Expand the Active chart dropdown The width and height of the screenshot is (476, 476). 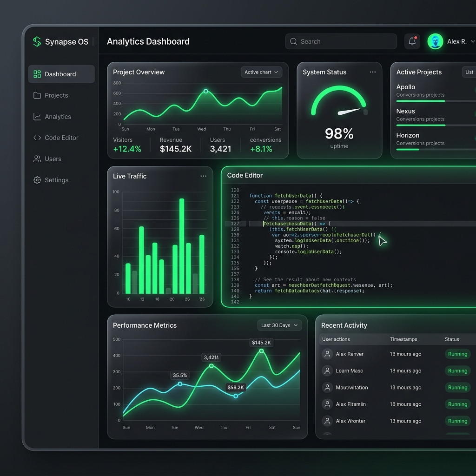[261, 72]
